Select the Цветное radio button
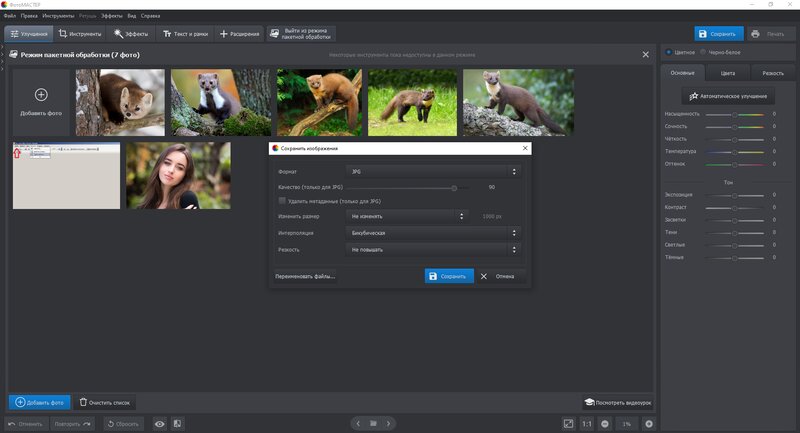The width and height of the screenshot is (800, 433). click(668, 52)
